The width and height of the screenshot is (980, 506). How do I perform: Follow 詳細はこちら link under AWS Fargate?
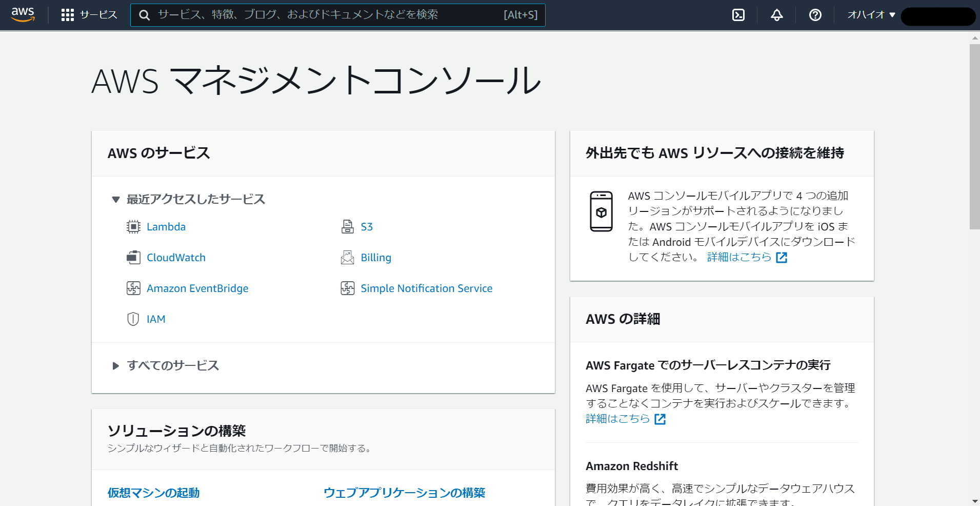[617, 419]
